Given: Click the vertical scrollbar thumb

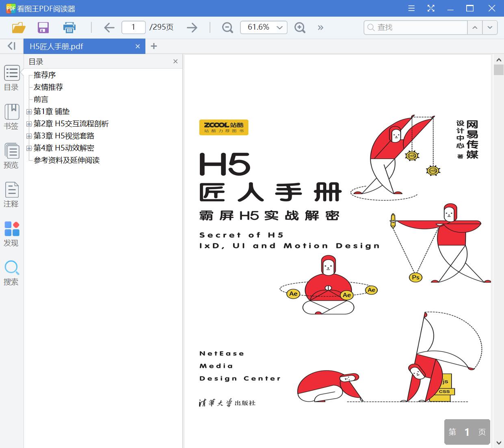Looking at the screenshot, I should click(499, 69).
